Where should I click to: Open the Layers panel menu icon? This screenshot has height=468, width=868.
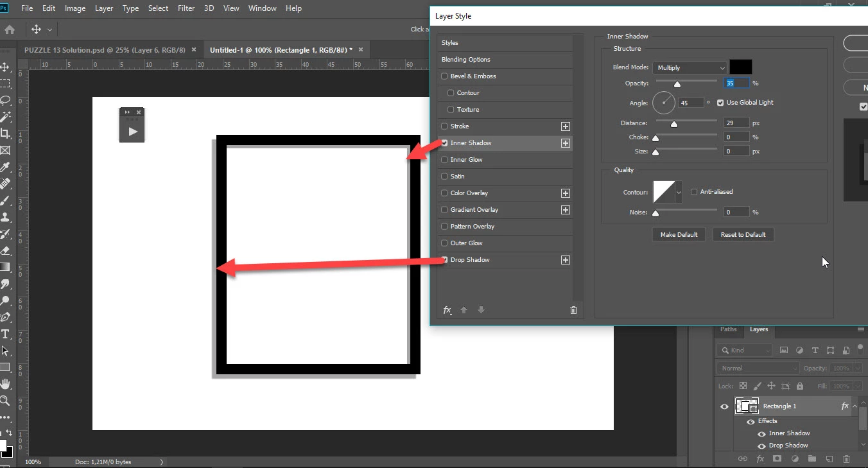[x=861, y=329]
